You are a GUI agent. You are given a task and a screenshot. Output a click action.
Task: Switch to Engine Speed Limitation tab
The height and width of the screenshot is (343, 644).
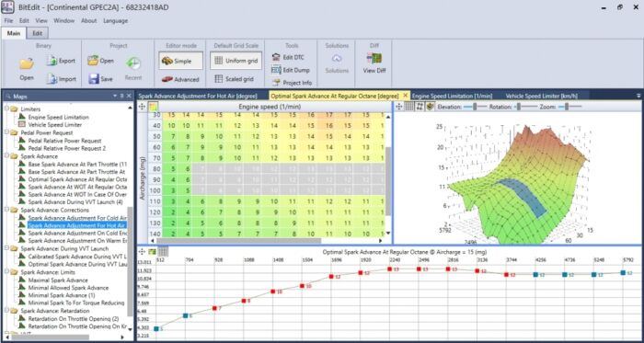pyautogui.click(x=453, y=96)
